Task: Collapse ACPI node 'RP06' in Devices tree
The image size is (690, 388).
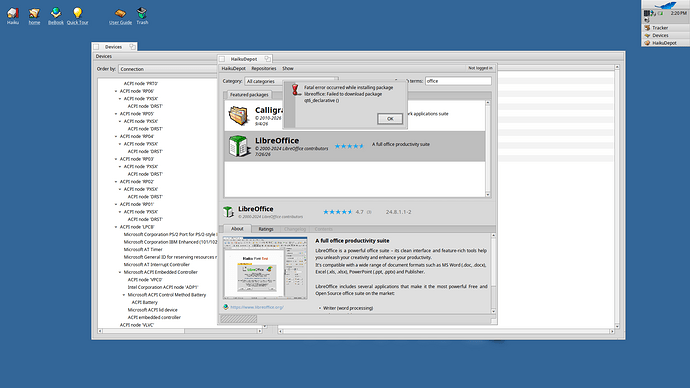Action: click(116, 91)
